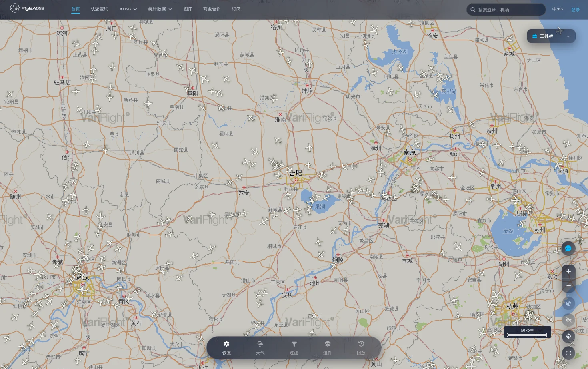
Task: Center map on my location
Action: [568, 336]
